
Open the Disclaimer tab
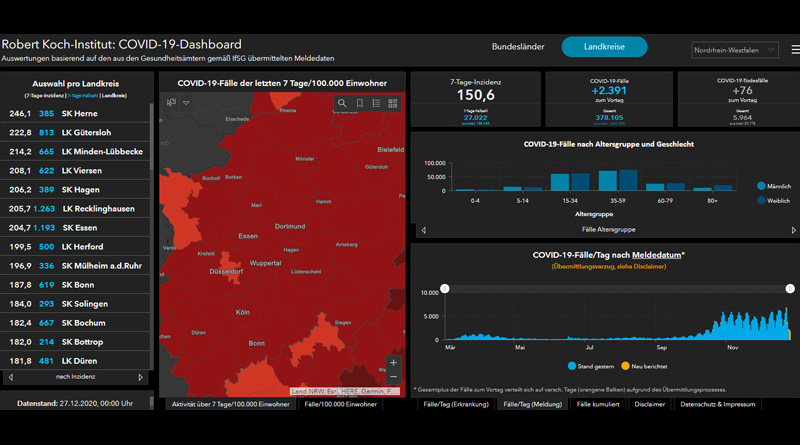pyautogui.click(x=649, y=404)
